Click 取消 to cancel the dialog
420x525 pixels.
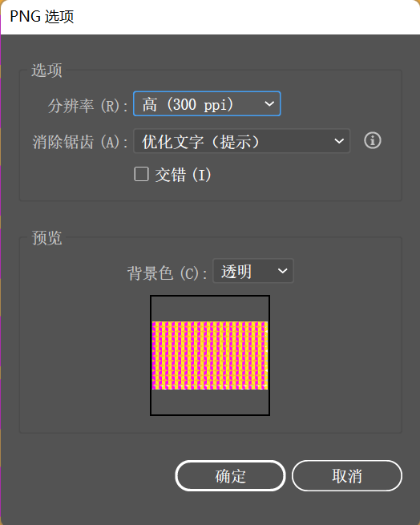pos(346,476)
